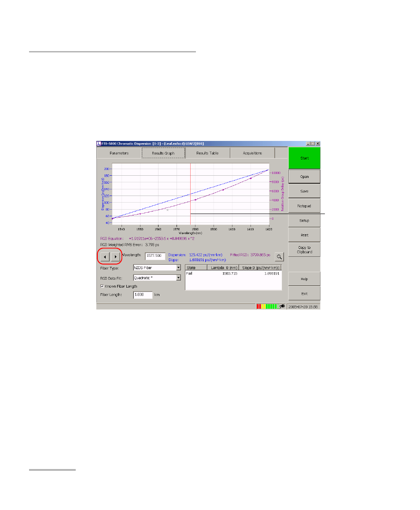Click the application icon in the title bar
Screen dimensions: 420x510
pyautogui.click(x=99, y=144)
